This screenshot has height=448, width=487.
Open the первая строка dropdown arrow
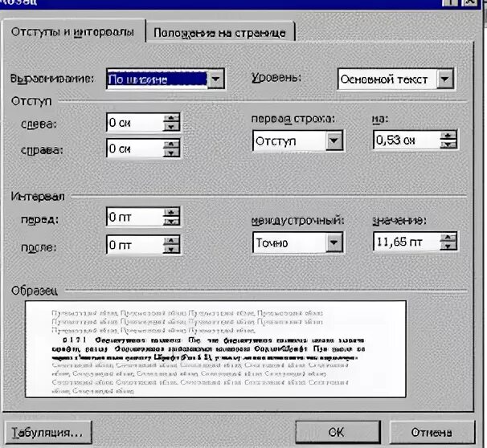coord(334,141)
